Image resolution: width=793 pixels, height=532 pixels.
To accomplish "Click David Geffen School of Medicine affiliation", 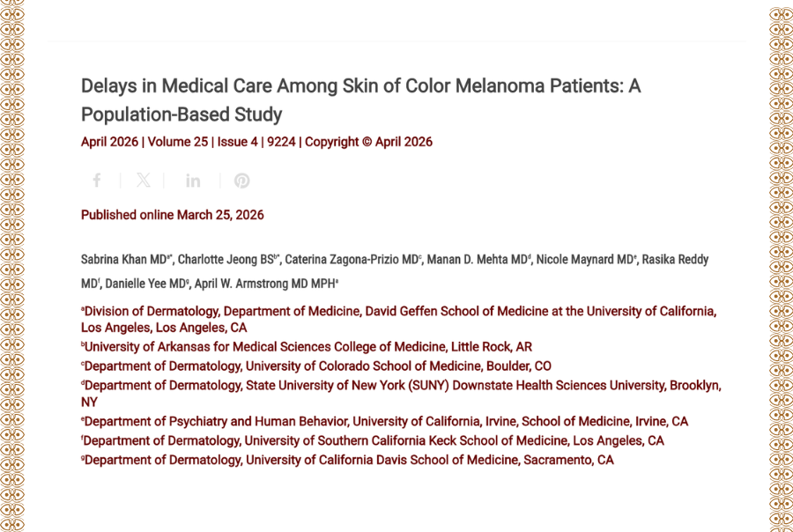I will click(x=398, y=312).
